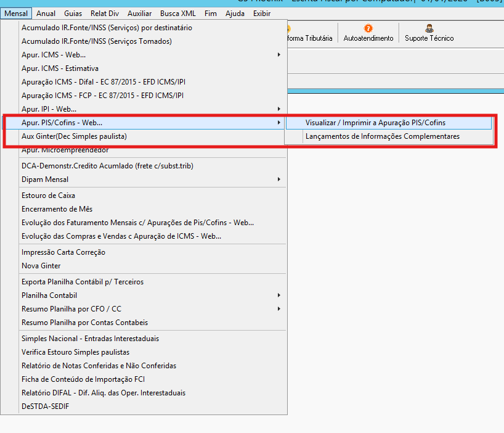Open the Suporte Técnico person icon
Screen dimensions: 504x433
pos(429,28)
